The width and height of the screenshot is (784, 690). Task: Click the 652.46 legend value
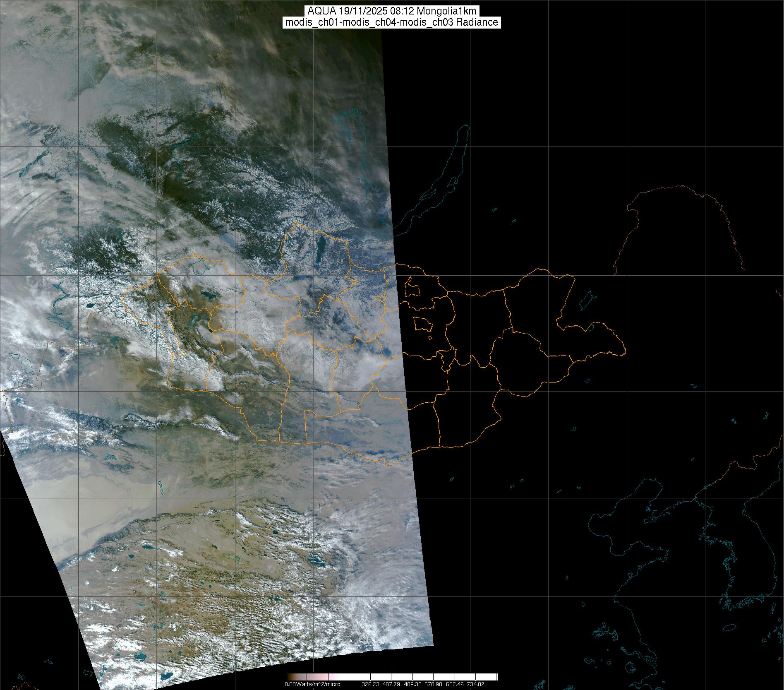pos(455,684)
